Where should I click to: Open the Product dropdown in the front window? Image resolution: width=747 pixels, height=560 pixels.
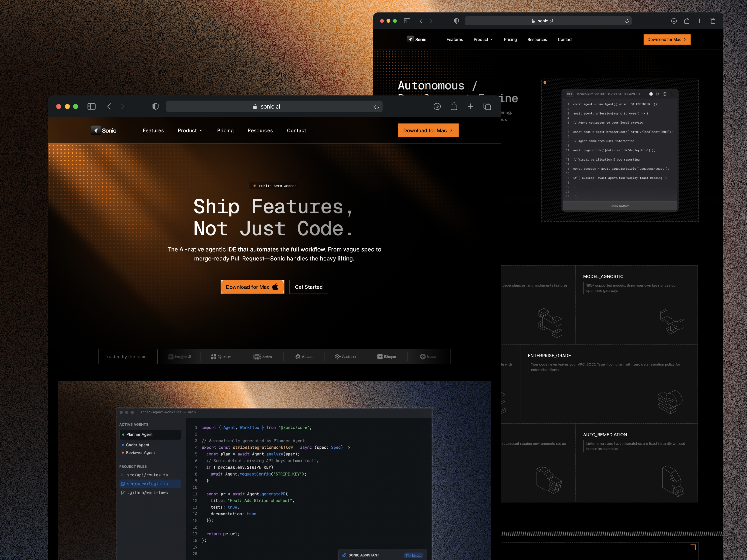click(x=190, y=130)
